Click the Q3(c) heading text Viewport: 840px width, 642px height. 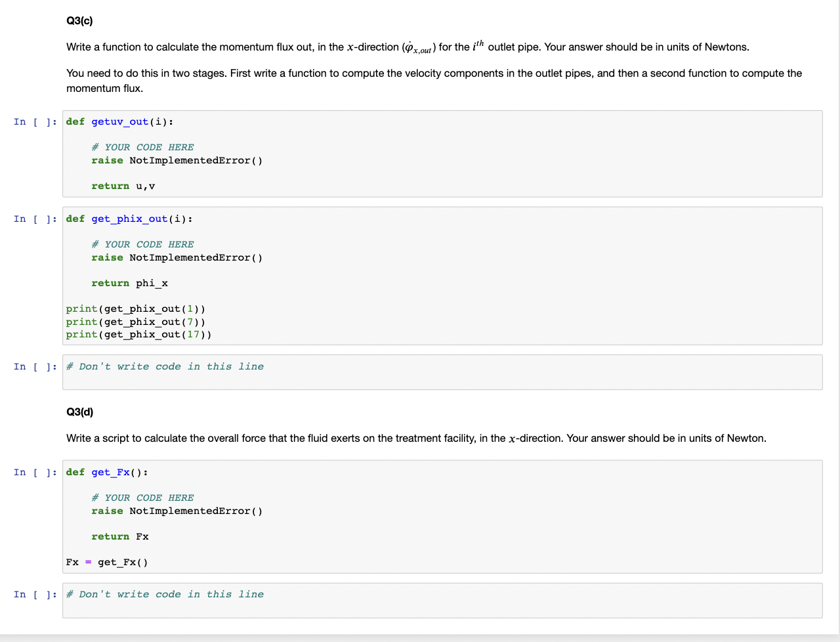(x=79, y=21)
